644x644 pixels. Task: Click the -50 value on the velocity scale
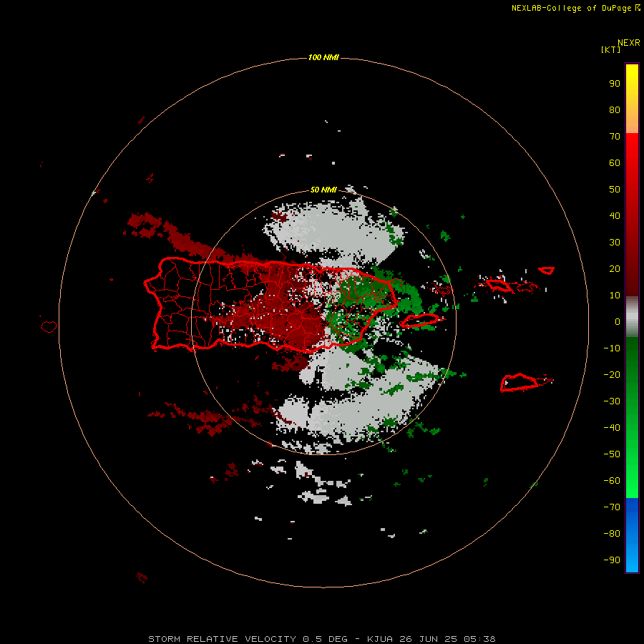coord(612,454)
